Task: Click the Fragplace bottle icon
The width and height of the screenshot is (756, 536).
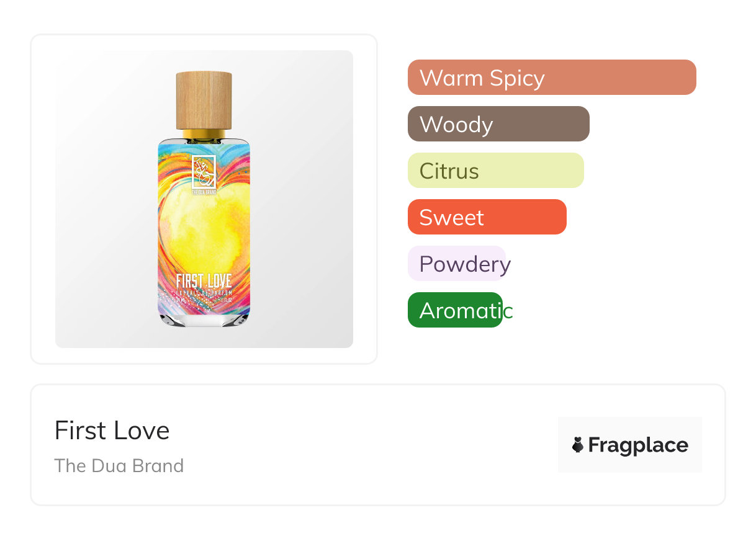Action: click(578, 445)
